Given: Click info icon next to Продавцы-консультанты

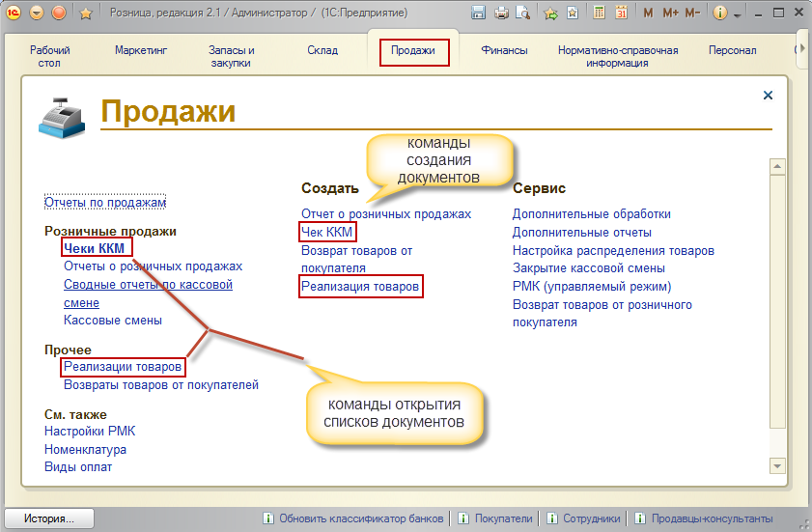Looking at the screenshot, I should 640,518.
